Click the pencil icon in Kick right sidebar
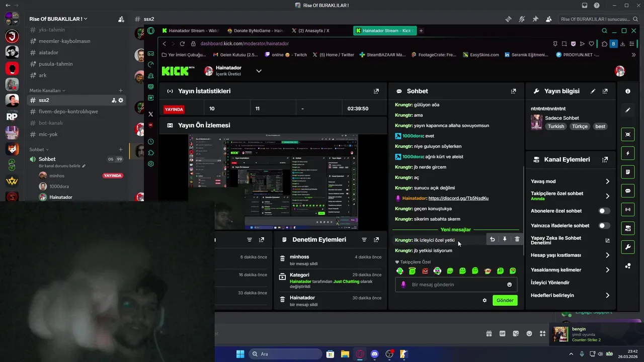This screenshot has height=362, width=644. (x=628, y=110)
